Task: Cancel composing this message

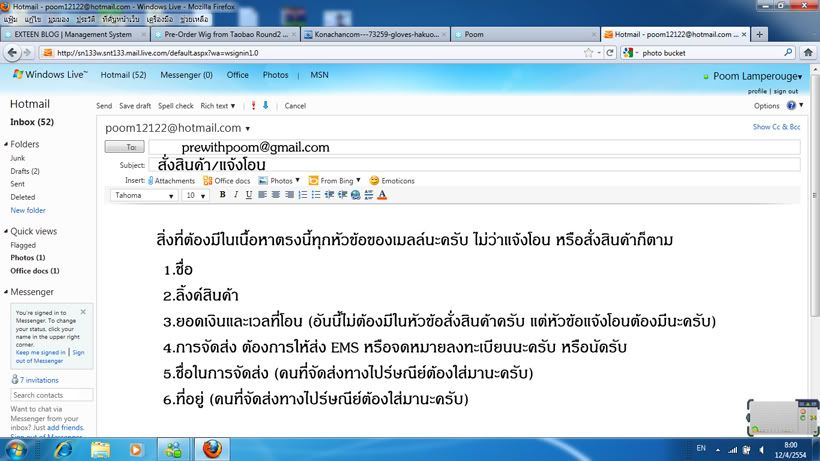Action: click(x=295, y=106)
